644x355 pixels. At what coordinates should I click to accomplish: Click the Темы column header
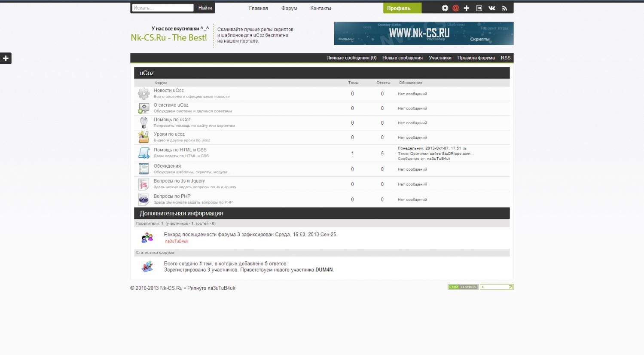click(x=353, y=83)
